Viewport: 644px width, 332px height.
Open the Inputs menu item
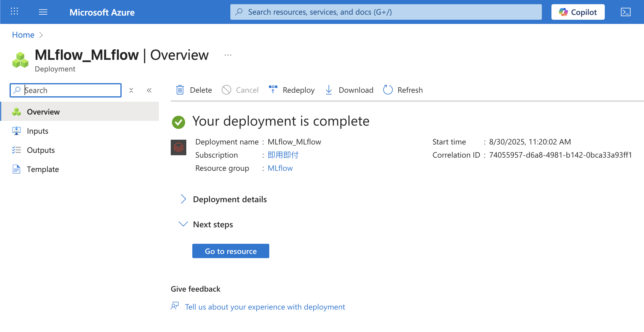click(x=80, y=131)
